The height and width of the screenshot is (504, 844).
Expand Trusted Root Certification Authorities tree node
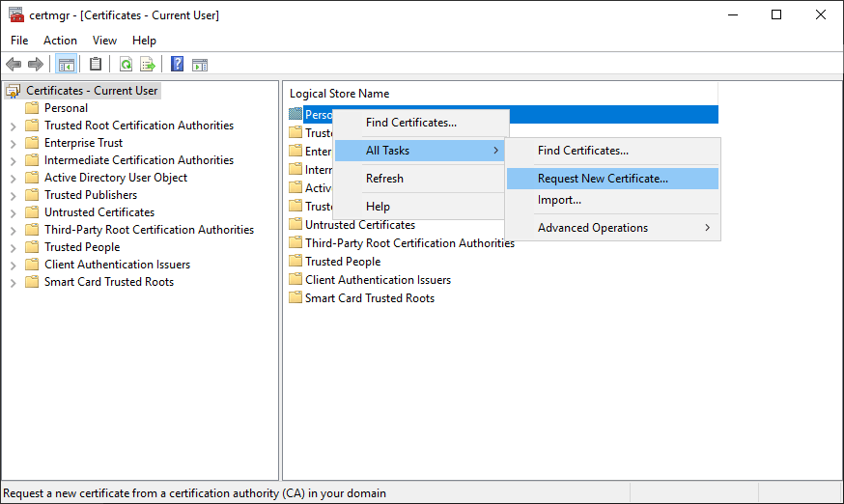[13, 126]
